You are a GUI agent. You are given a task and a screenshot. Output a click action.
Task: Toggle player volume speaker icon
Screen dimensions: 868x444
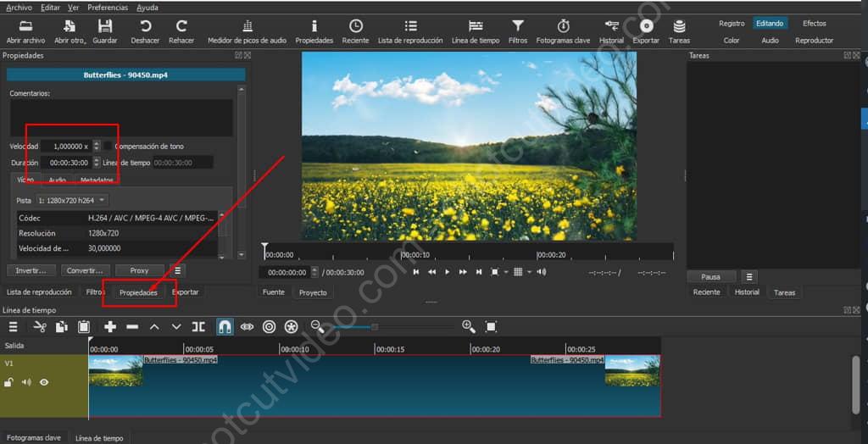(542, 272)
